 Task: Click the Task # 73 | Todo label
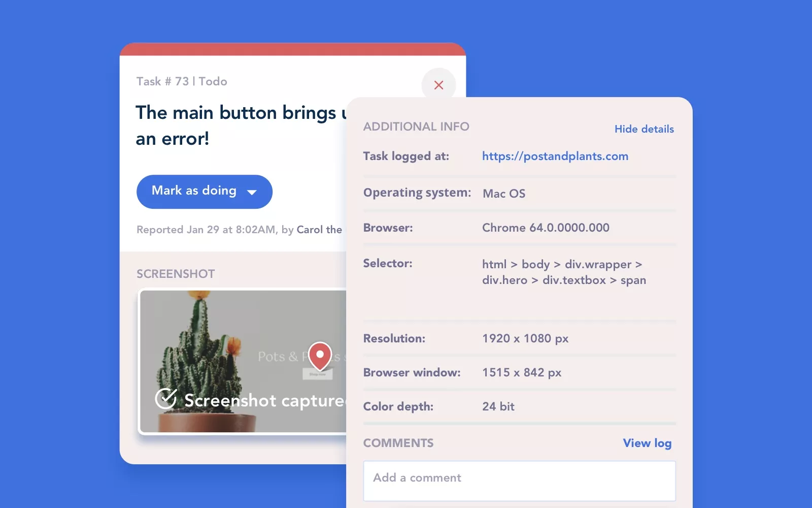(182, 81)
